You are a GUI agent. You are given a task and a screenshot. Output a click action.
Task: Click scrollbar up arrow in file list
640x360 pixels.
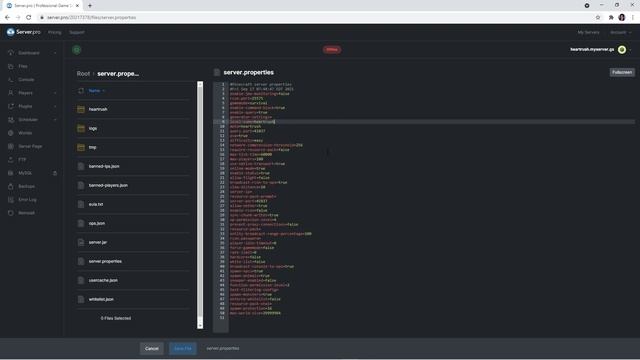[200, 84]
